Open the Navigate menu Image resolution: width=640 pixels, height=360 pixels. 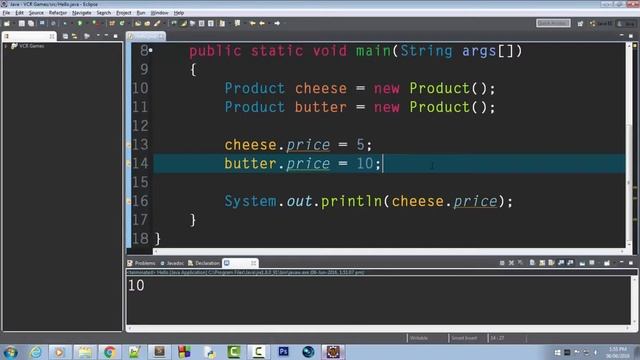82,13
